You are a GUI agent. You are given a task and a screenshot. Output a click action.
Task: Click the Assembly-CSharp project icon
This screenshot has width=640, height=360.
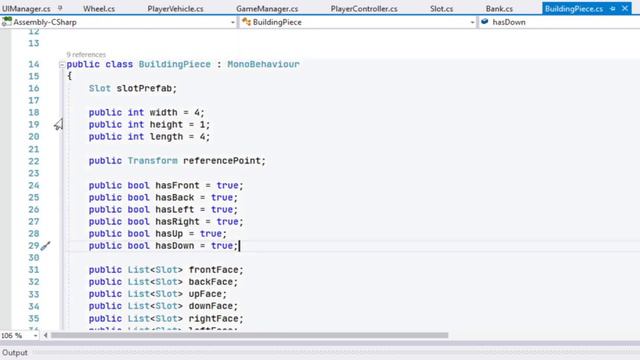coord(6,22)
